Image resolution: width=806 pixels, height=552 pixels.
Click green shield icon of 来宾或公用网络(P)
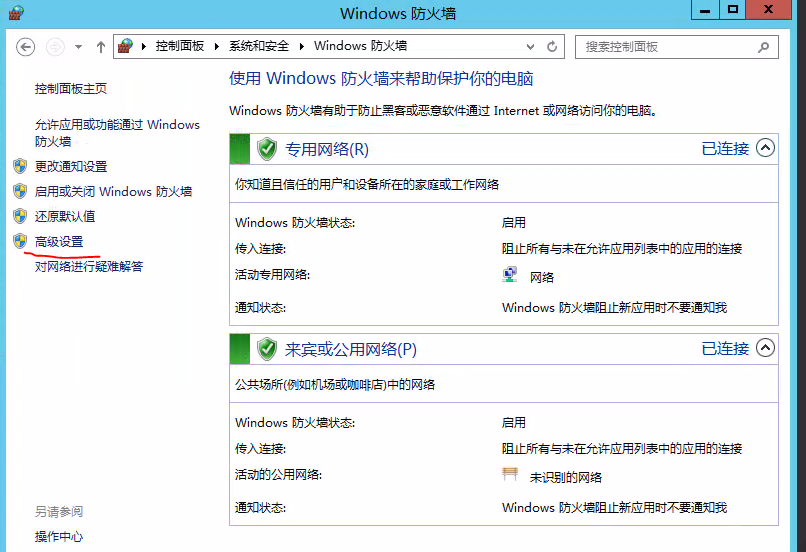click(267, 349)
